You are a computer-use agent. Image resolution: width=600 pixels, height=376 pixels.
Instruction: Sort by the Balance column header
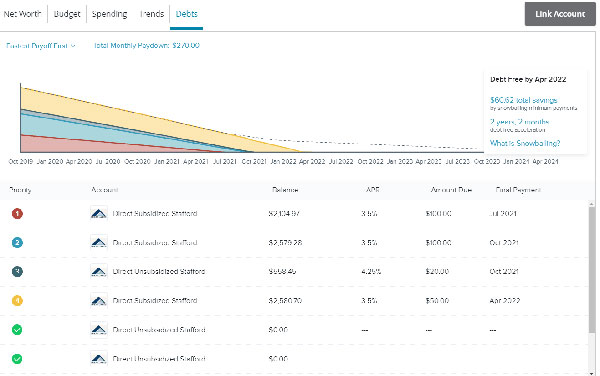pyautogui.click(x=285, y=190)
